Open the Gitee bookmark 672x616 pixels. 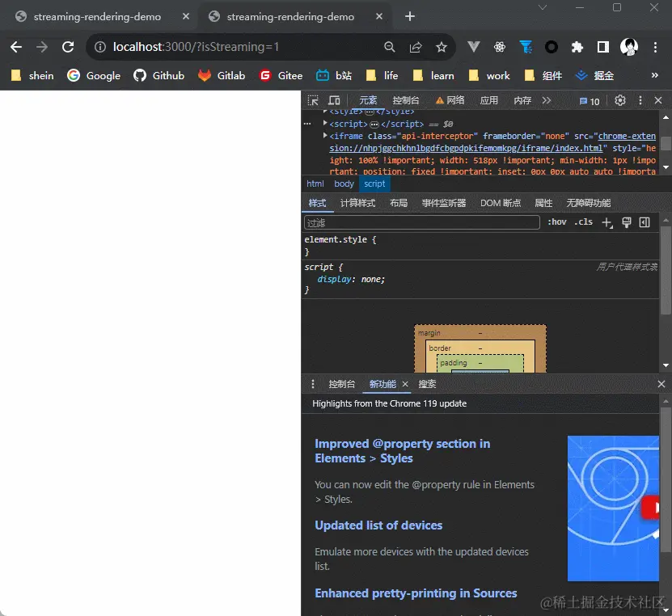tap(281, 75)
